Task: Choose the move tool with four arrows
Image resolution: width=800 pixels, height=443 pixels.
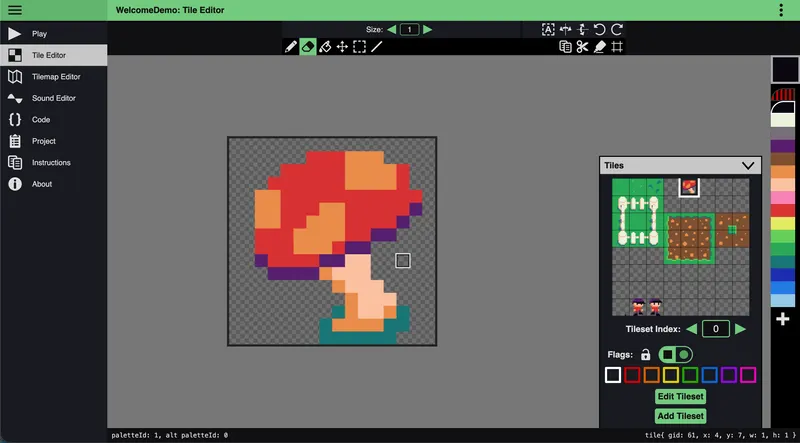Action: [342, 47]
